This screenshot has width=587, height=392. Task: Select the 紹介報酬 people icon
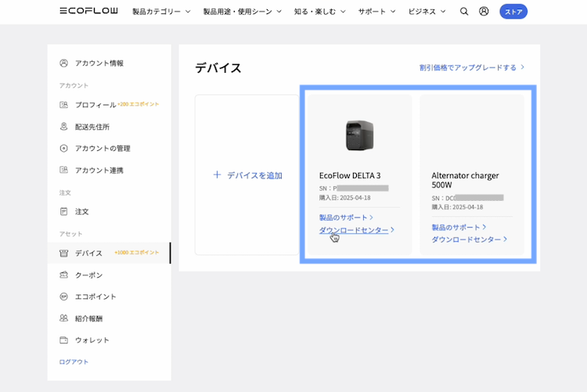click(x=63, y=318)
